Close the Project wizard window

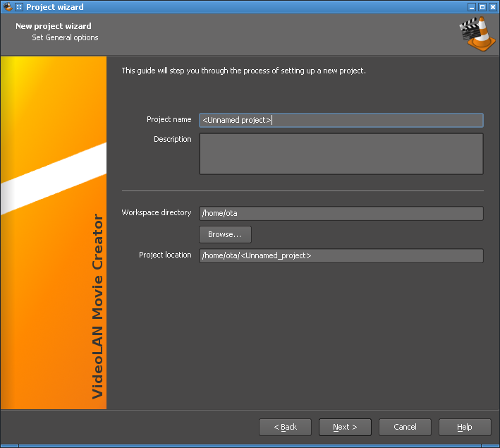[493, 7]
